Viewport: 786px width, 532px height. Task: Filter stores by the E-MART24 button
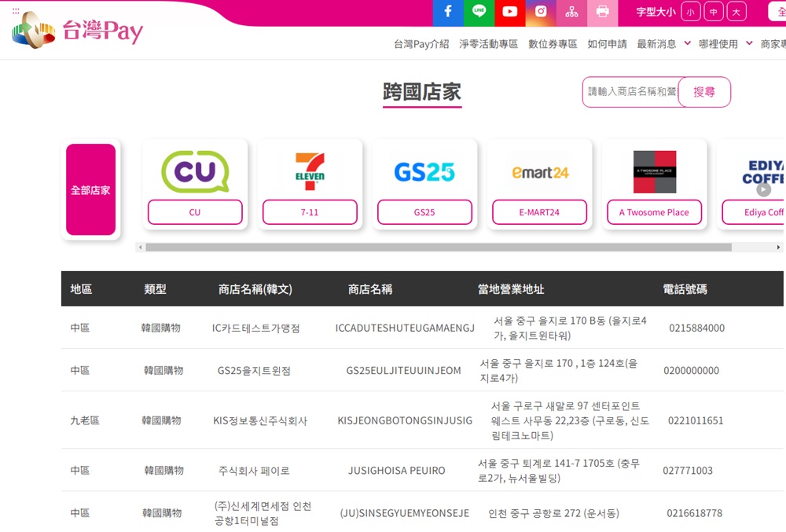539,212
